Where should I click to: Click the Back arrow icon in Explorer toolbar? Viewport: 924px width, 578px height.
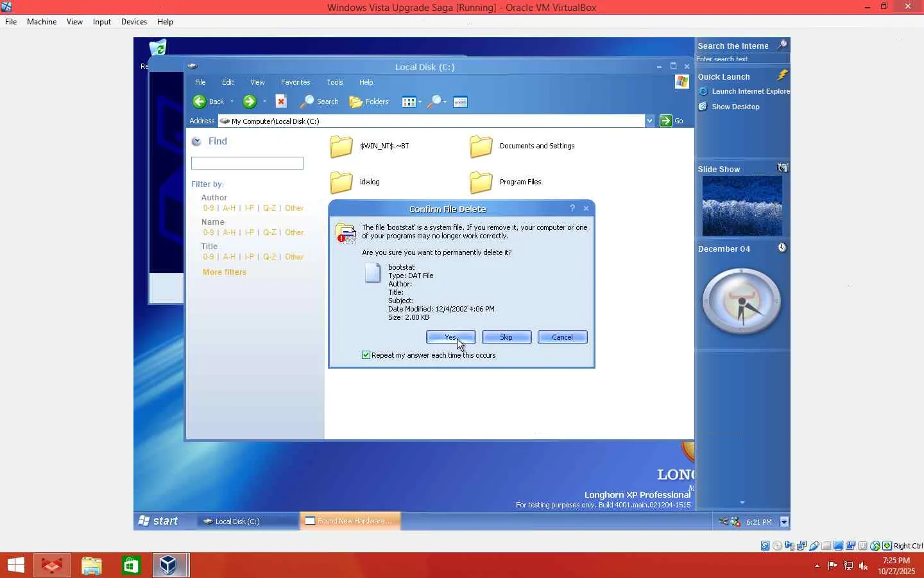[200, 101]
